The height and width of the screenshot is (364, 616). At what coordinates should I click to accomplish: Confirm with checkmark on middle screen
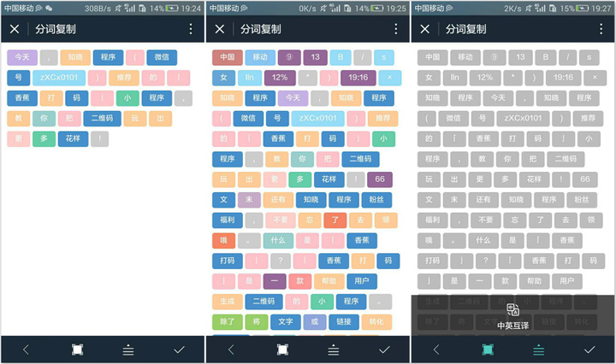[x=384, y=349]
